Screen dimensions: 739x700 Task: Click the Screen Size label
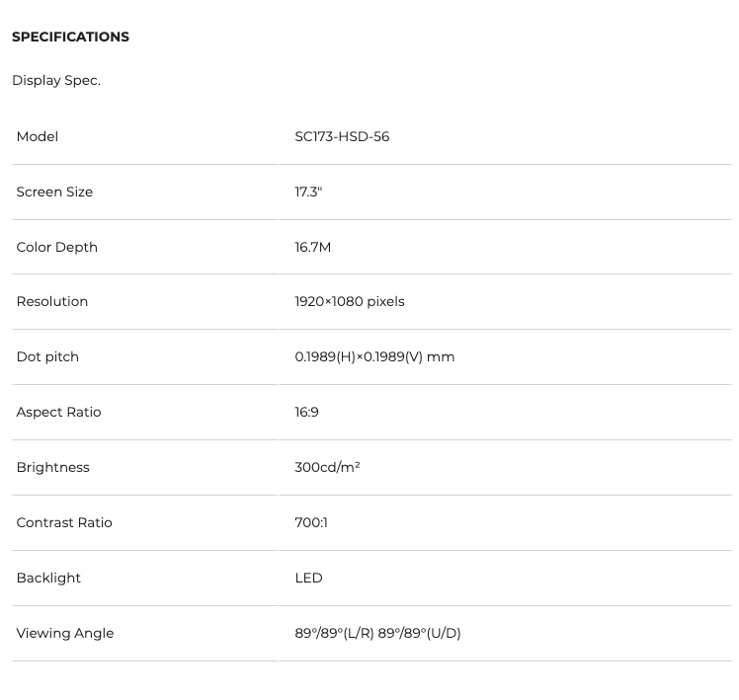click(x=54, y=192)
